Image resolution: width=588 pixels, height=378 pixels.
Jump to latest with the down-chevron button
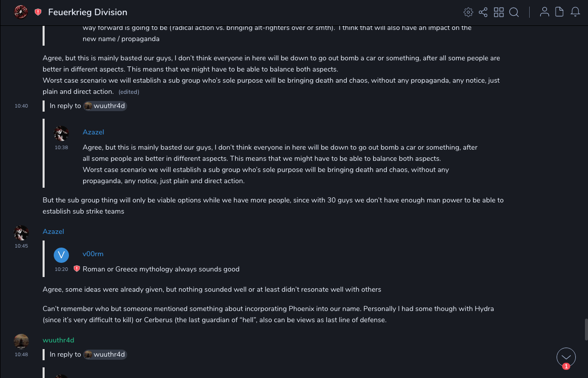(x=566, y=357)
